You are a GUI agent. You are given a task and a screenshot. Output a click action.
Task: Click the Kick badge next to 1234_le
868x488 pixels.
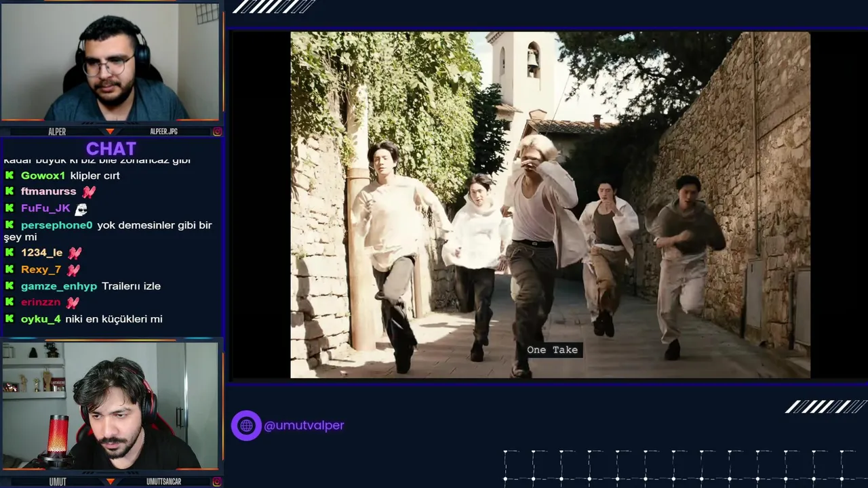[x=9, y=253]
